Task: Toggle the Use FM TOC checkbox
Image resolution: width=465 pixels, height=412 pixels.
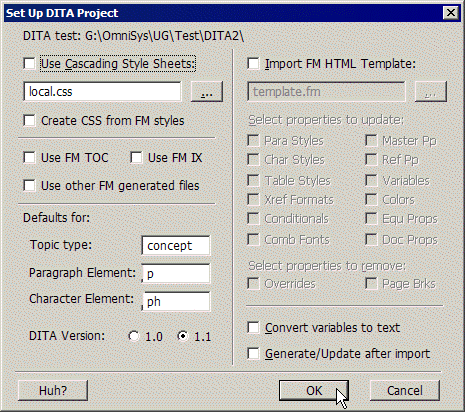Action: tap(29, 157)
